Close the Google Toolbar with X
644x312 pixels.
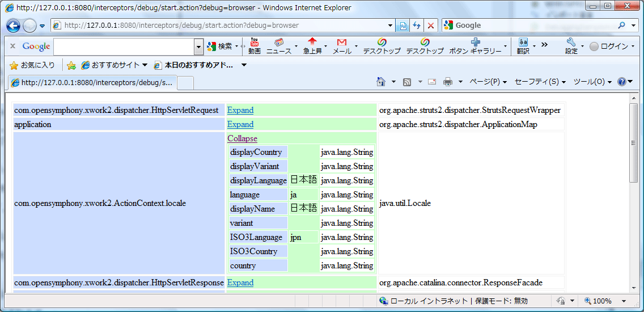coord(12,46)
